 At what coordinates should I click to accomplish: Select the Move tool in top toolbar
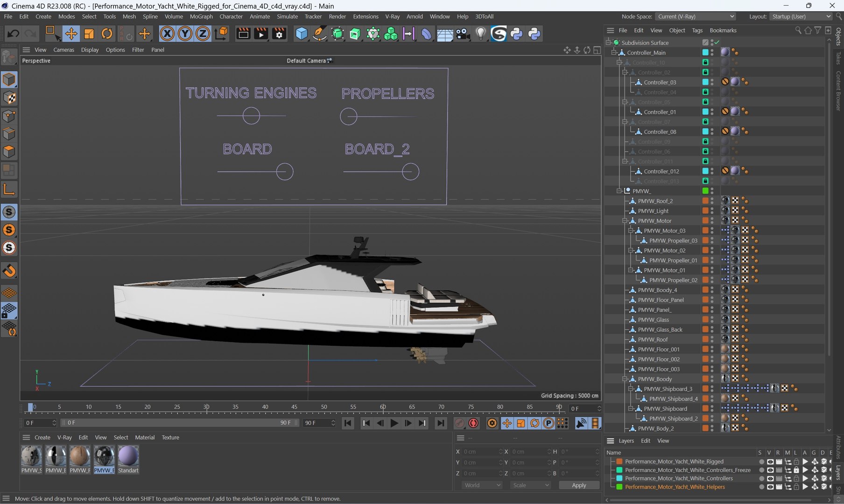point(71,34)
